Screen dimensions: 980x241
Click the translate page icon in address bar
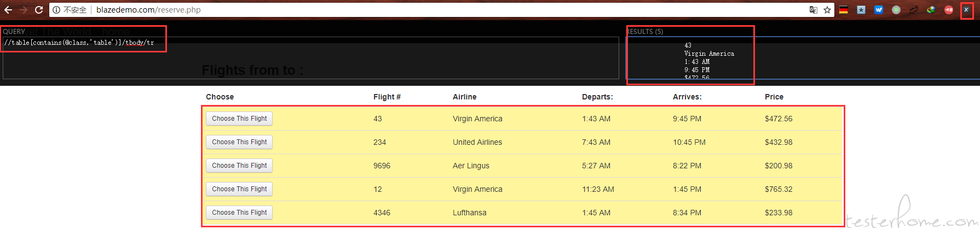[x=814, y=10]
